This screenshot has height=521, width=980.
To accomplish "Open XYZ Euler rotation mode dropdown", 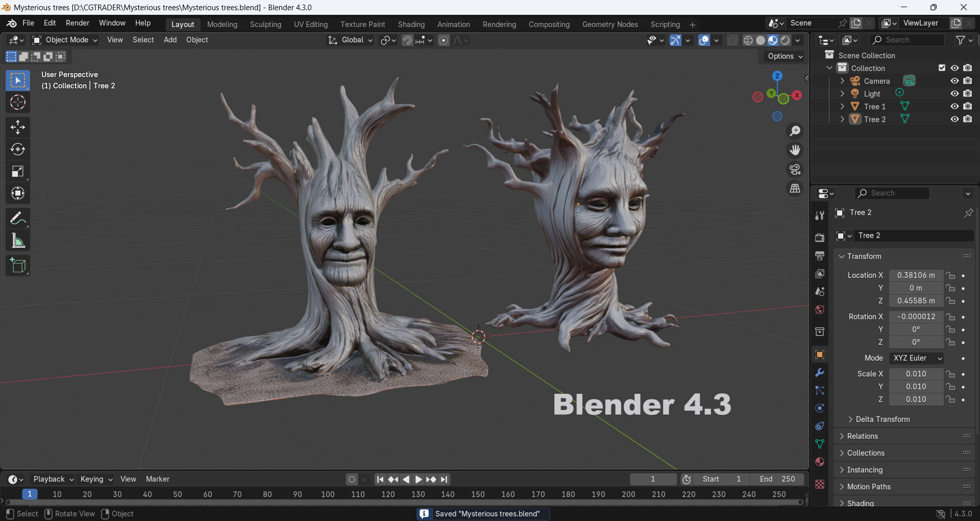I will pos(916,358).
